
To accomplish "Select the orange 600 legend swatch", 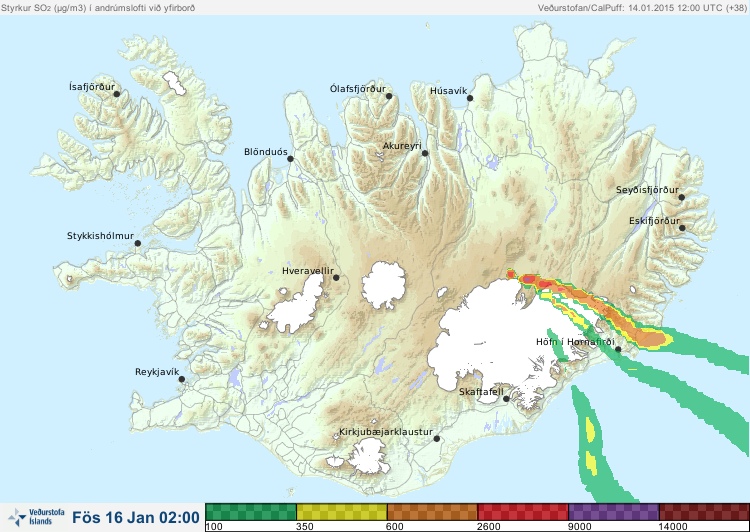I will (432, 512).
